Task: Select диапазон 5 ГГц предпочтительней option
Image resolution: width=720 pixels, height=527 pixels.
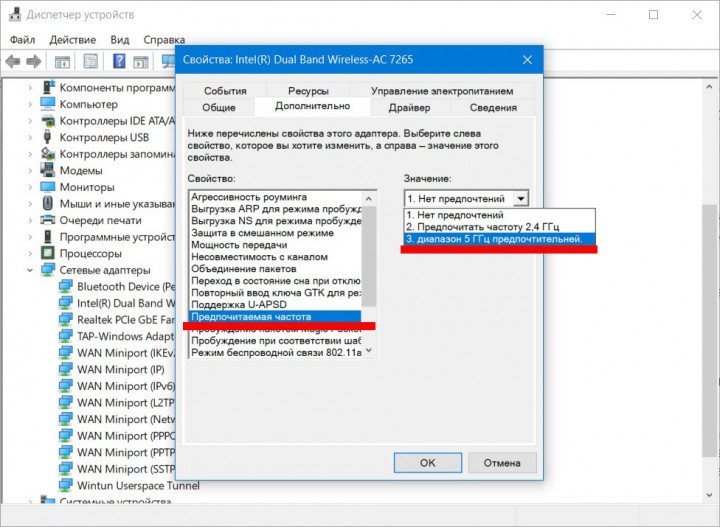Action: [x=500, y=239]
